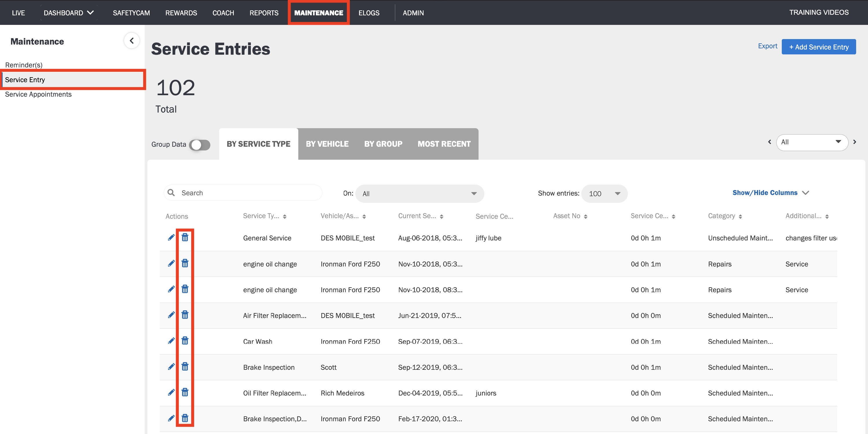Switch to BY VEHICLE tab

[327, 144]
